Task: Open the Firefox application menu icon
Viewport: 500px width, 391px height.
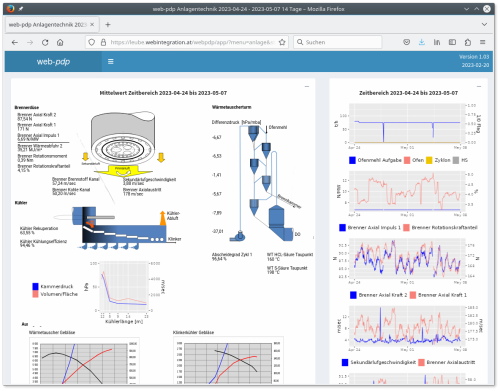Action: pyautogui.click(x=482, y=42)
